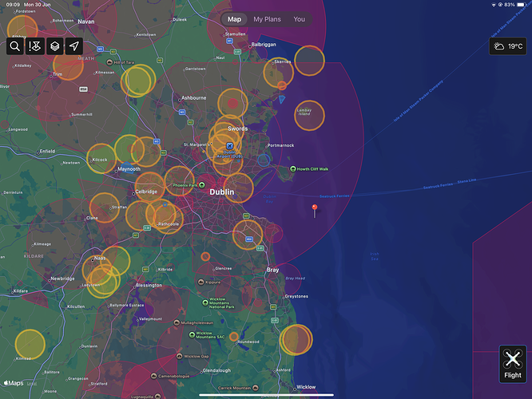Tap the yellow circle near Kilmead
The height and width of the screenshot is (399, 532).
coord(30,345)
